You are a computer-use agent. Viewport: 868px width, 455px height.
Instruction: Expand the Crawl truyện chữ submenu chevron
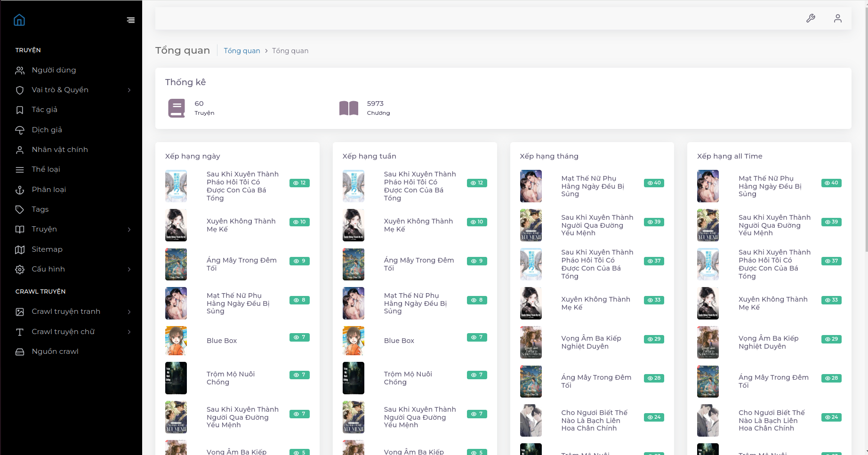click(x=129, y=332)
